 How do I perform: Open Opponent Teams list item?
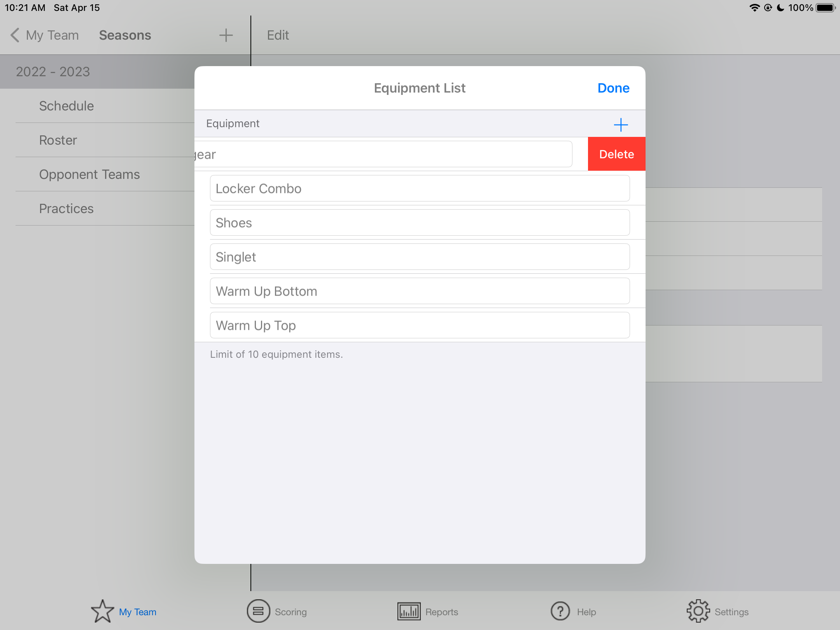click(89, 174)
